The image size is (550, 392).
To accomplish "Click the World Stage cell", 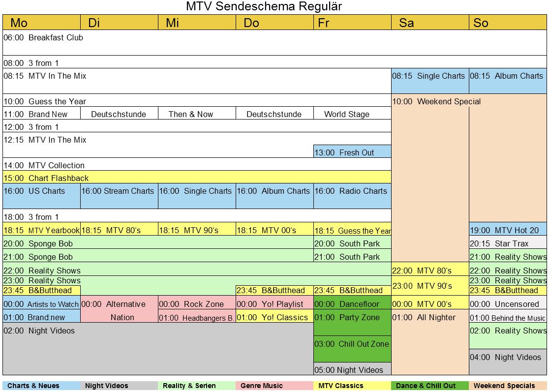I will point(353,113).
